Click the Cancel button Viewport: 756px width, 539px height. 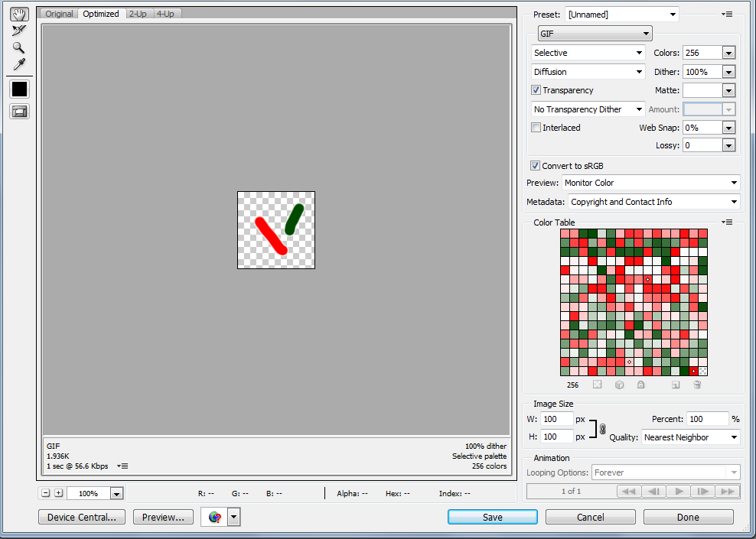(591, 517)
